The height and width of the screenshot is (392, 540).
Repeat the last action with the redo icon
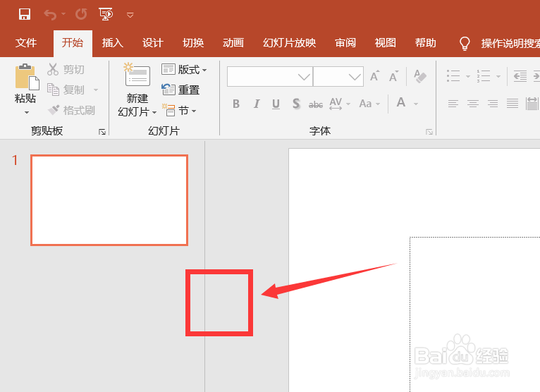tap(81, 15)
